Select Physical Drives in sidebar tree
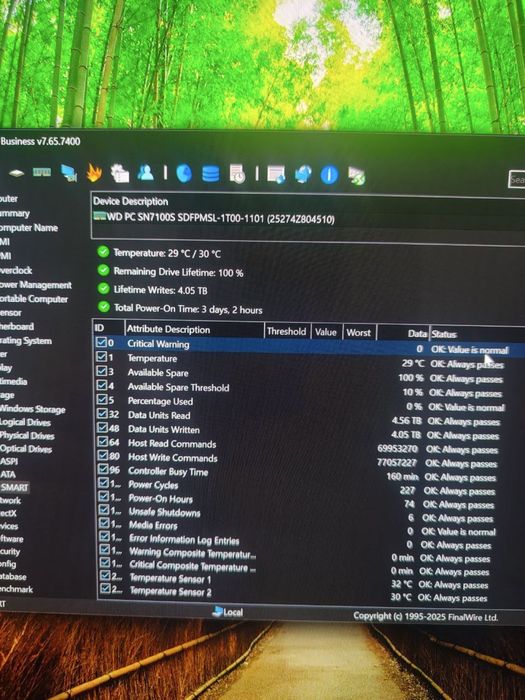The width and height of the screenshot is (525, 700). (x=27, y=436)
